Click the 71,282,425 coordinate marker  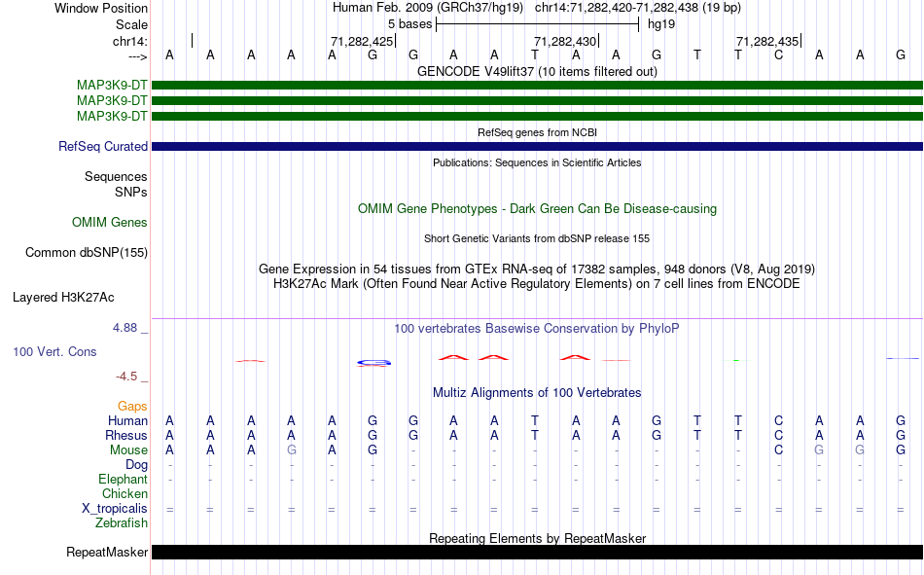click(362, 41)
